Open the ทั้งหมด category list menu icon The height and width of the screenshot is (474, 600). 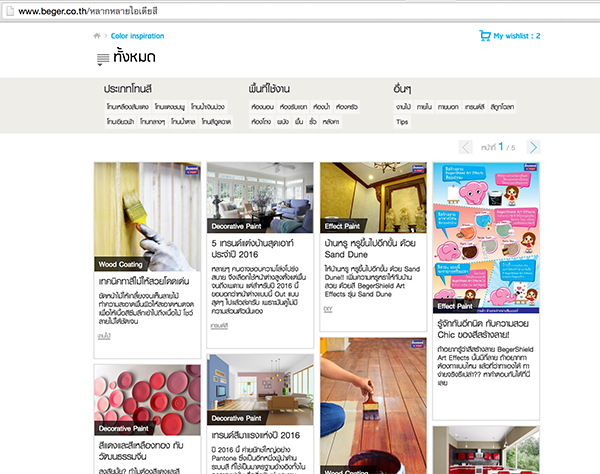103,59
